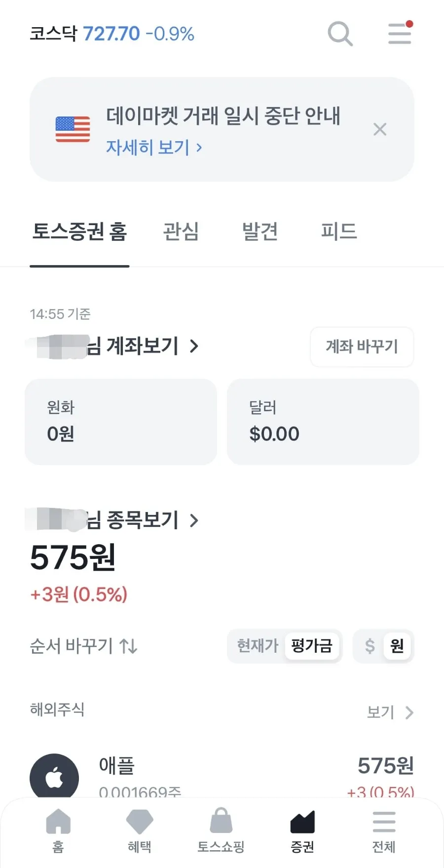Tap the US flag icon in banner
The image size is (444, 868).
click(x=73, y=129)
